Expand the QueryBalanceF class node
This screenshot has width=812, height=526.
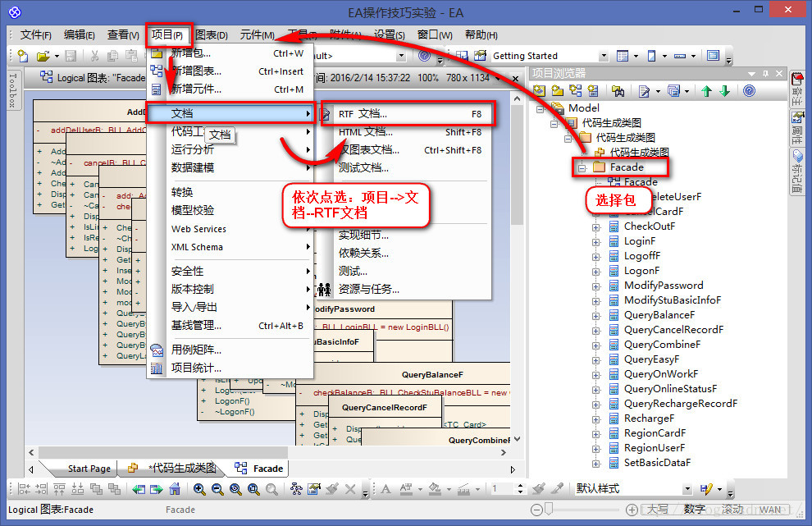coord(596,316)
